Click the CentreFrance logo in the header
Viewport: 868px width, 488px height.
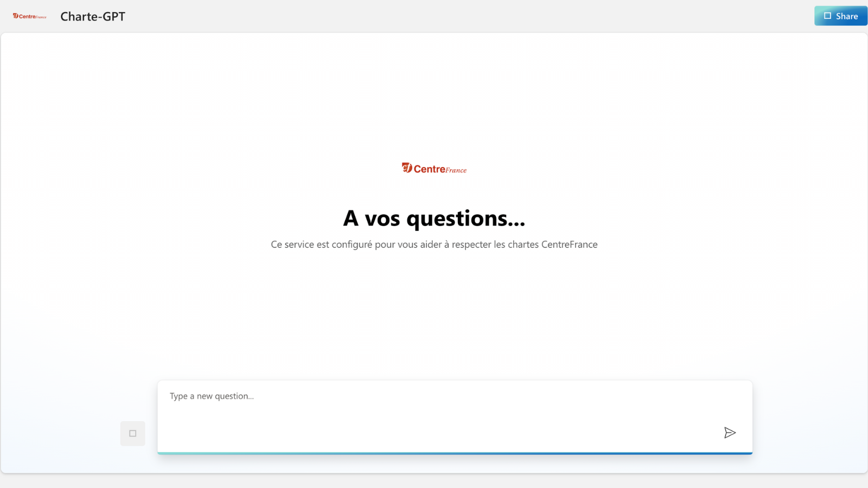click(30, 16)
